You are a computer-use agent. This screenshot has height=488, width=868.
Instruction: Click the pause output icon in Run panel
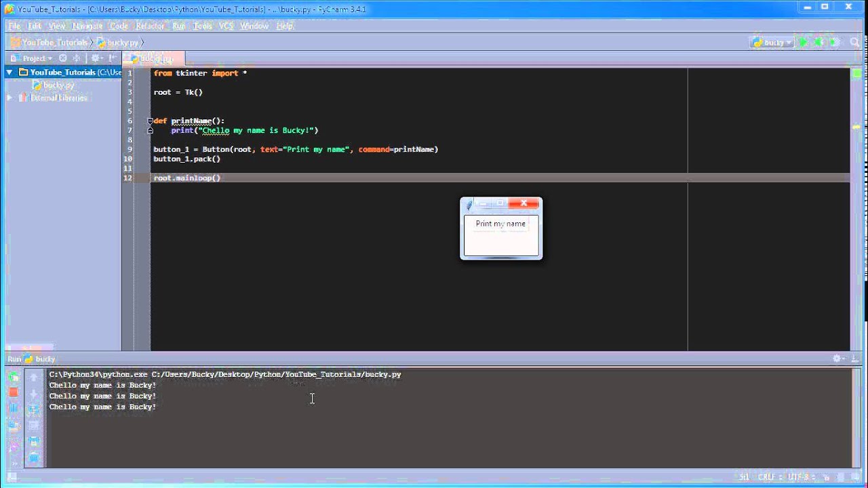tap(14, 409)
